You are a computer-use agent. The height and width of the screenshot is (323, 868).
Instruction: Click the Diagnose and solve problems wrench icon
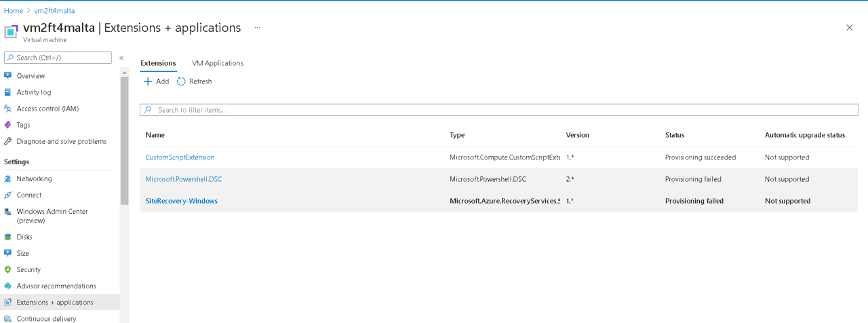tap(8, 141)
